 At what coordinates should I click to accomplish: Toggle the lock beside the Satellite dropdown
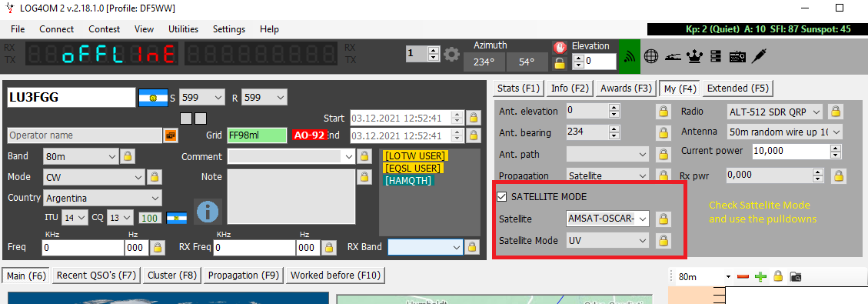point(663,219)
